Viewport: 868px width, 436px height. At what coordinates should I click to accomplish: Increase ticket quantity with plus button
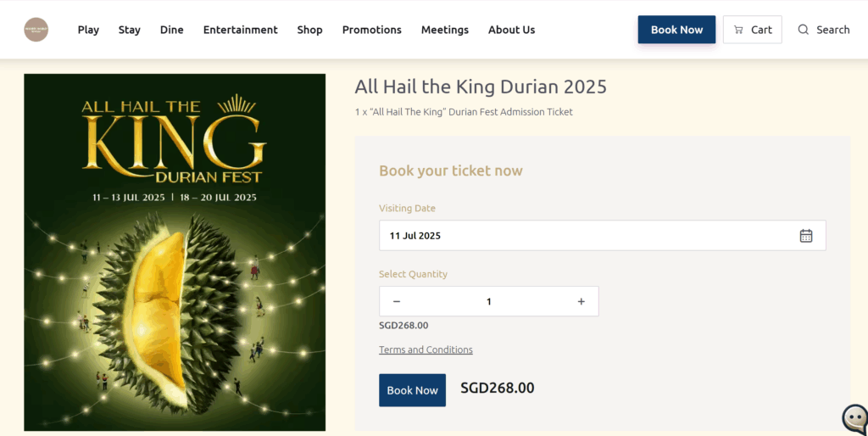click(581, 301)
